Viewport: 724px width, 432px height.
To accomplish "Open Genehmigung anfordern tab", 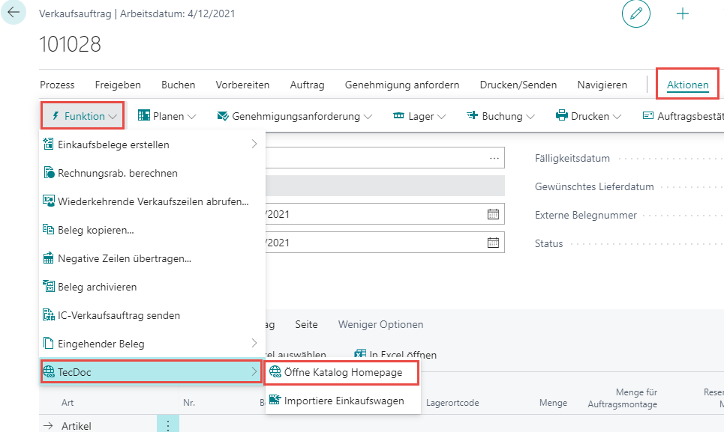I will click(x=402, y=85).
